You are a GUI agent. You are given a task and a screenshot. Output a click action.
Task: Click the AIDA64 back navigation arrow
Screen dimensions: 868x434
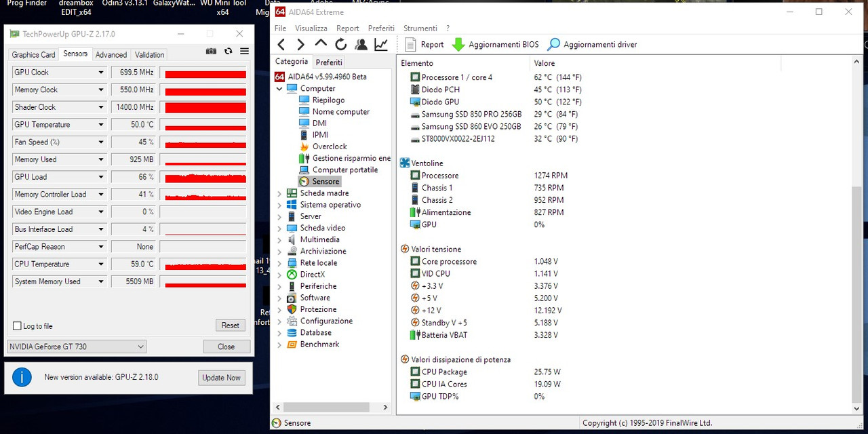pyautogui.click(x=281, y=45)
